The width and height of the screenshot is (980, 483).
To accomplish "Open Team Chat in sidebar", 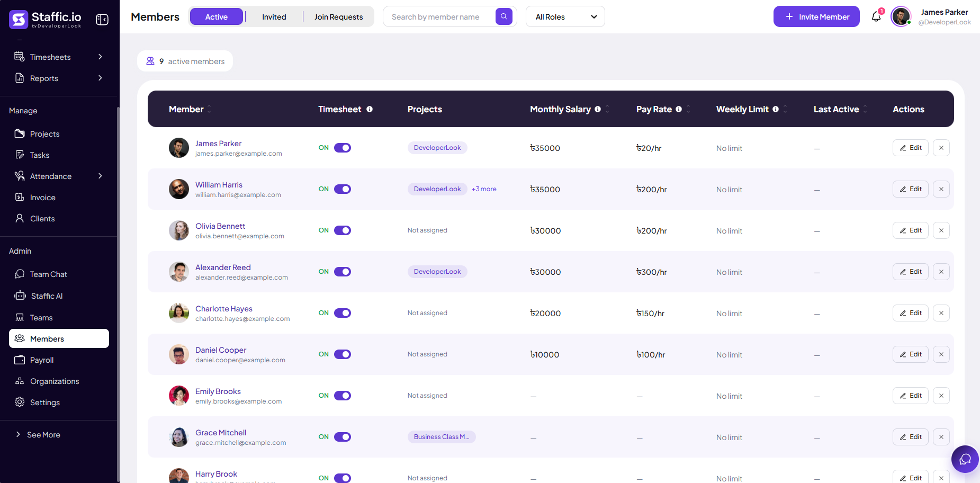I will click(59, 274).
